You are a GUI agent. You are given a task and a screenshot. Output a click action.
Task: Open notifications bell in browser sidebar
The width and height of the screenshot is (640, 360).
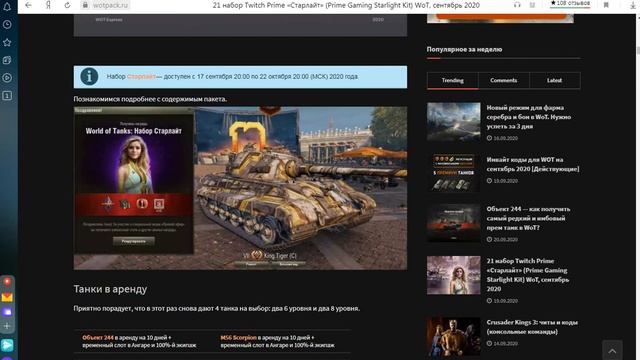[x=7, y=6]
